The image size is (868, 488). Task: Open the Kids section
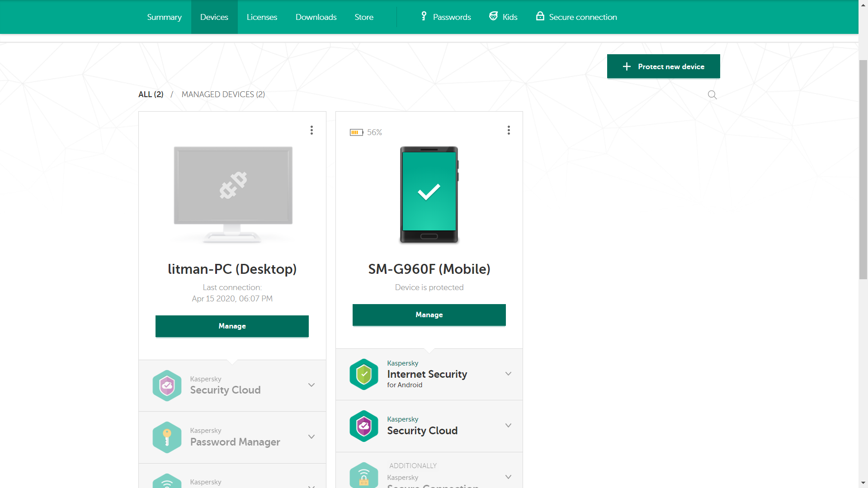pos(503,17)
